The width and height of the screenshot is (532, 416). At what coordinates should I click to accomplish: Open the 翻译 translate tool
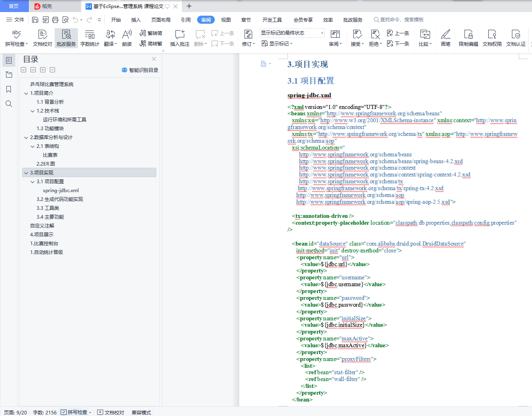click(x=110, y=38)
